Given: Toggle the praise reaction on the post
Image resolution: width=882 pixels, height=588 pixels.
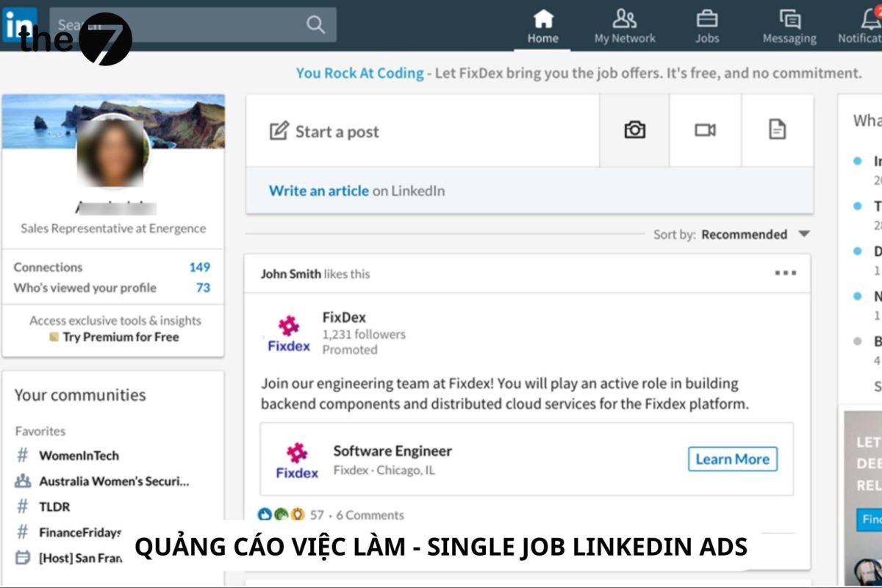Looking at the screenshot, I should pyautogui.click(x=297, y=515).
